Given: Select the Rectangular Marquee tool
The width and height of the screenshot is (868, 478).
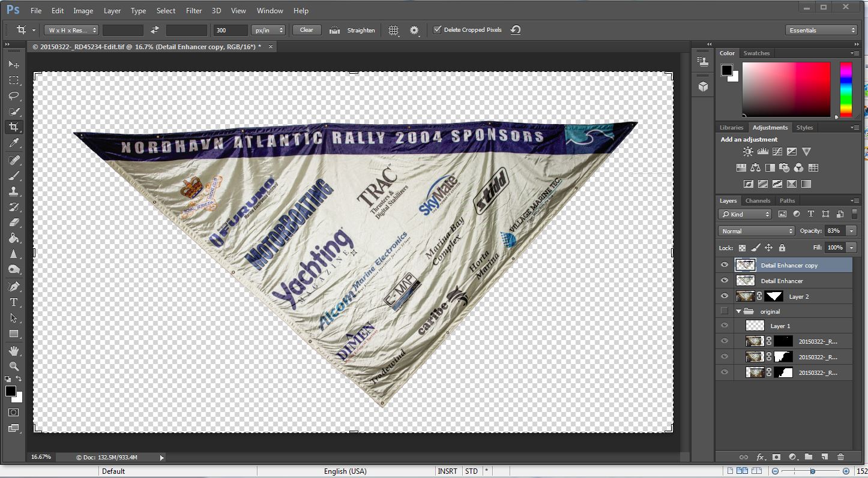Looking at the screenshot, I should (13, 80).
